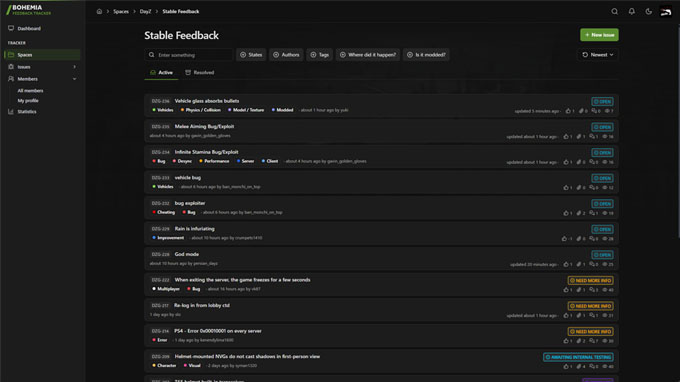This screenshot has height=382, width=680.
Task: Click Multiplayer tag
Action: 166,289
